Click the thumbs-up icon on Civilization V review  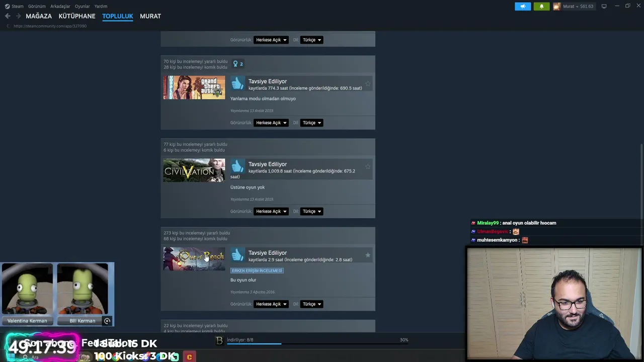(237, 166)
